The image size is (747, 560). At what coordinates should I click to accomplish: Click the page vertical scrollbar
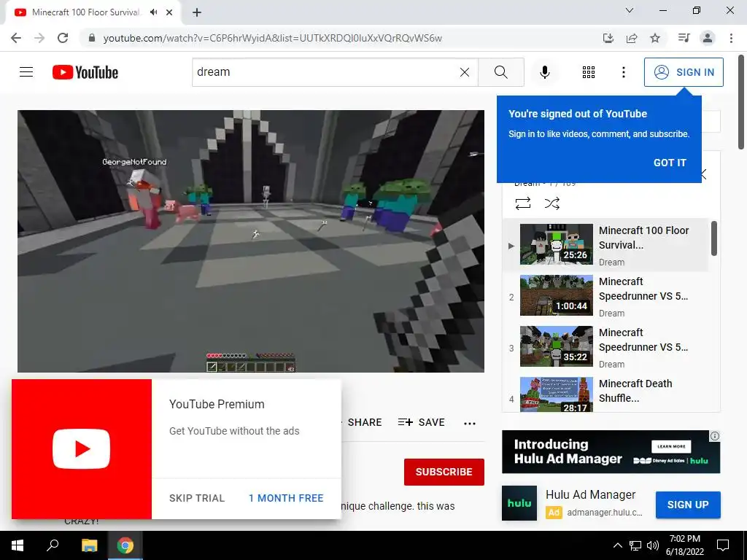pos(742,102)
